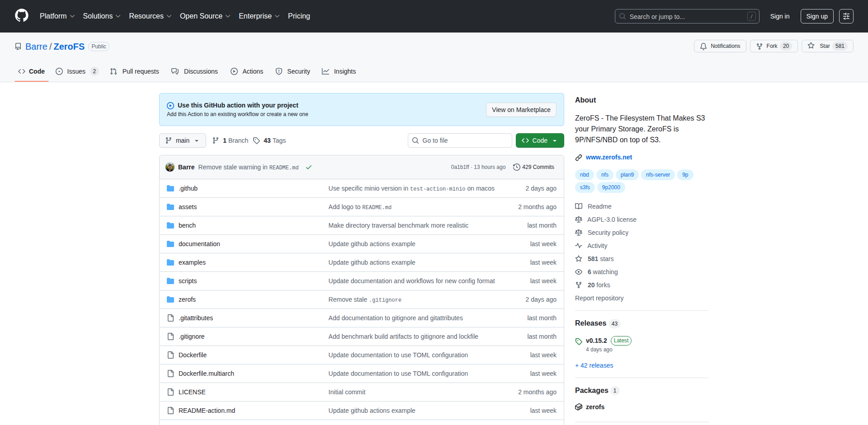
Task: Switch to the Insights tab
Action: tap(339, 71)
